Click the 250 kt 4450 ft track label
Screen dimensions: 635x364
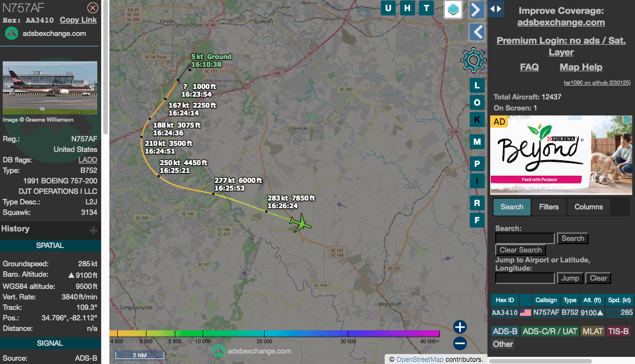183,166
